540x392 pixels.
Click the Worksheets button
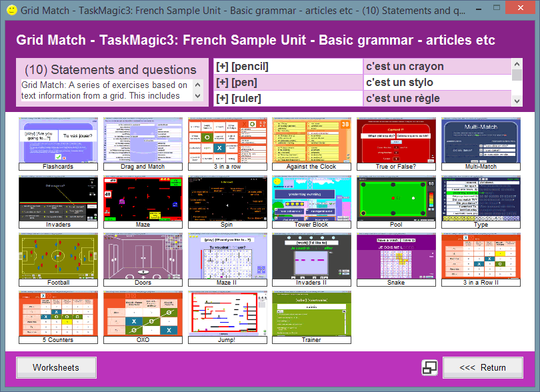(56, 367)
